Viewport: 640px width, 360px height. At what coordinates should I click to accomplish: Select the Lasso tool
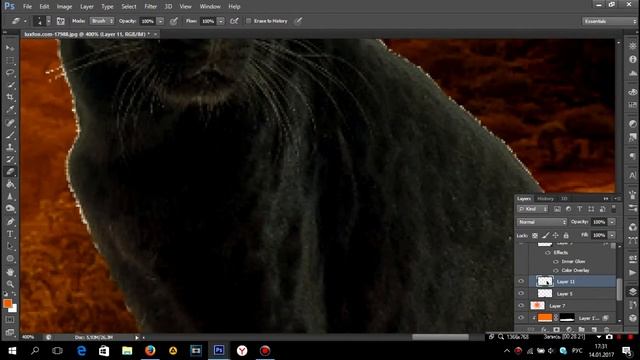coord(10,73)
